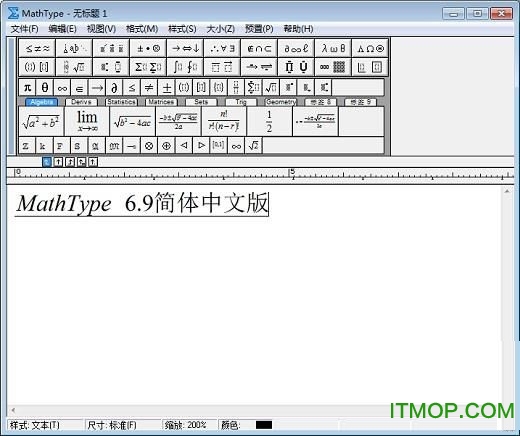The image size is (520, 436).
Task: Insert the plus-minus symbol
Action: click(166, 88)
